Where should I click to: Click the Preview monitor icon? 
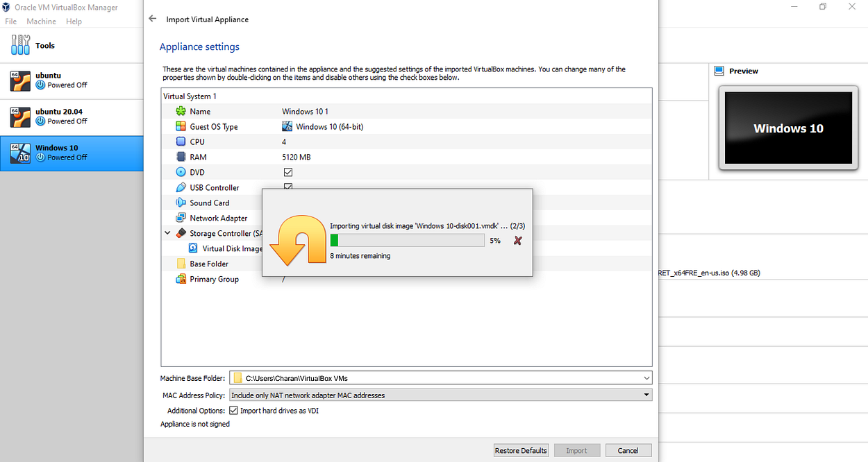(719, 71)
